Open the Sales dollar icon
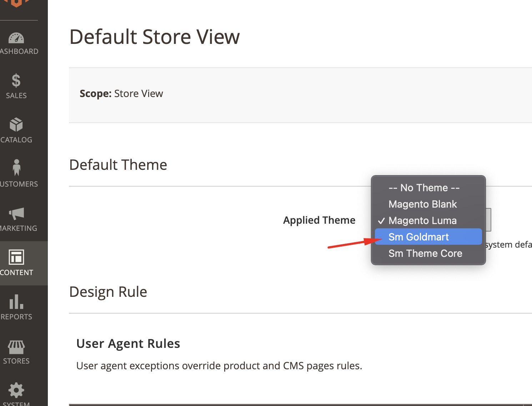This screenshot has width=532, height=406. coord(16,81)
